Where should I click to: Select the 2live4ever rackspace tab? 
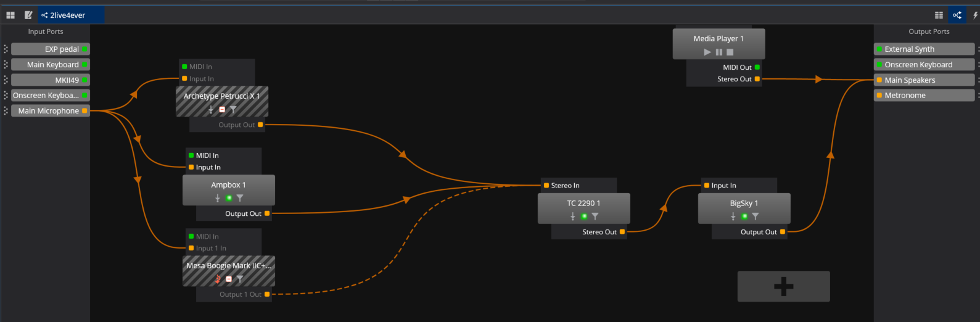coord(68,15)
